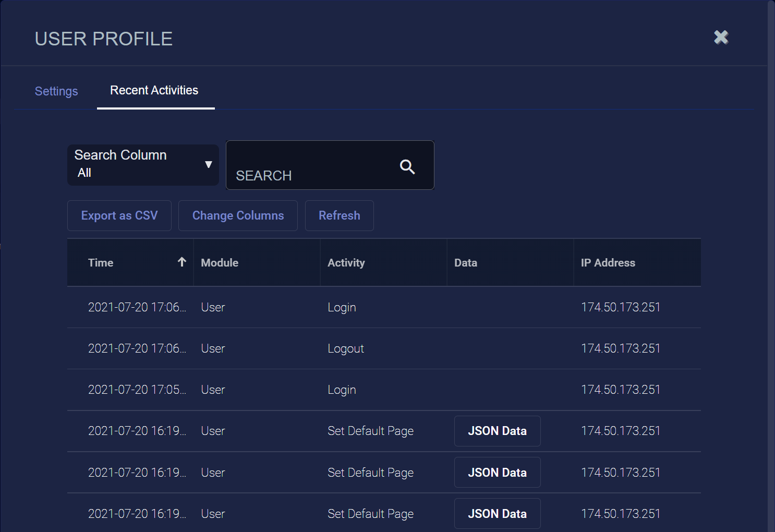
Task: Refresh the activities list
Action: point(339,215)
